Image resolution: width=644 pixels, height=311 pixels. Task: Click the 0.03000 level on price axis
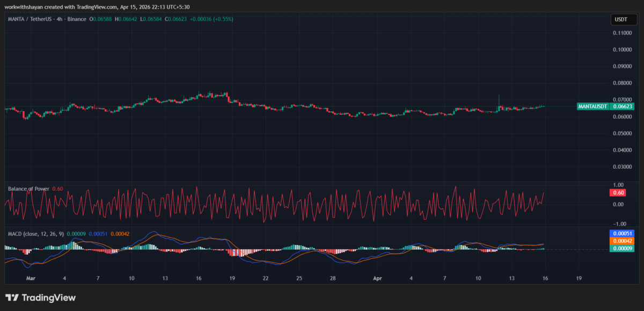(x=621, y=167)
